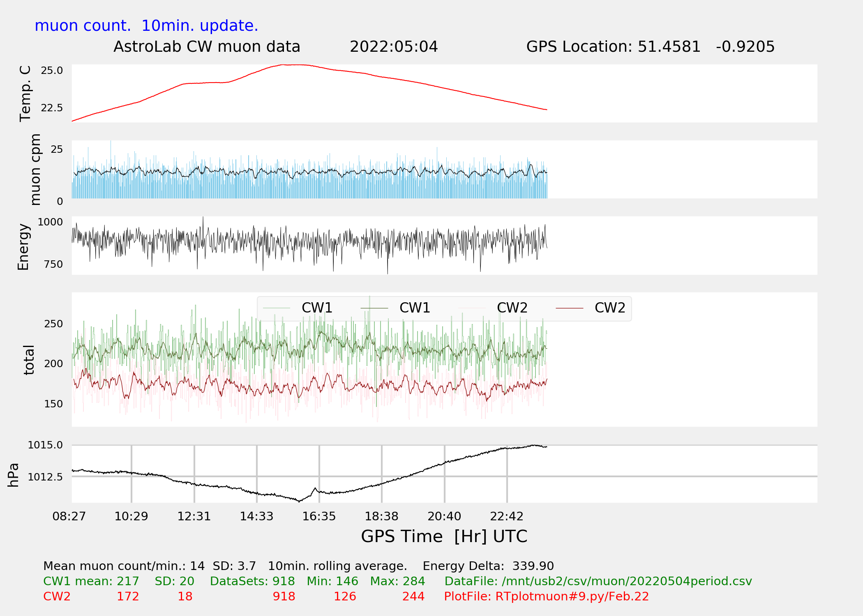Click the '250' total tick label
Viewport: 863px width, 616px height.
[x=53, y=324]
